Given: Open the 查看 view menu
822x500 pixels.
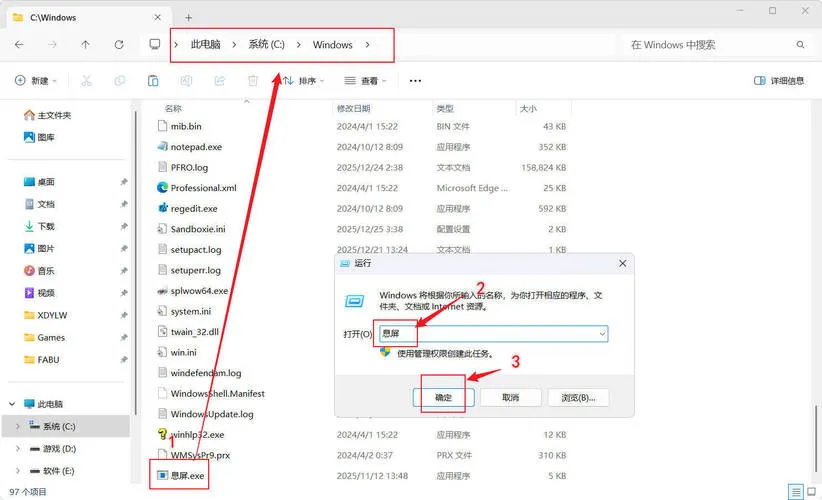Looking at the screenshot, I should (366, 81).
